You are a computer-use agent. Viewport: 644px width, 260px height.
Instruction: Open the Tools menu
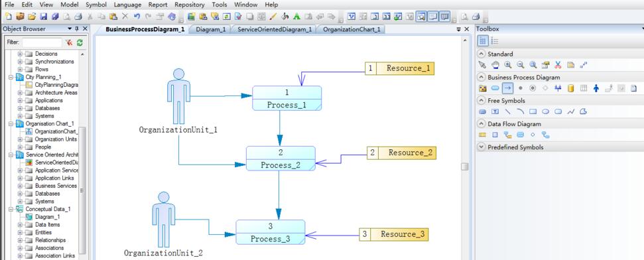[220, 5]
